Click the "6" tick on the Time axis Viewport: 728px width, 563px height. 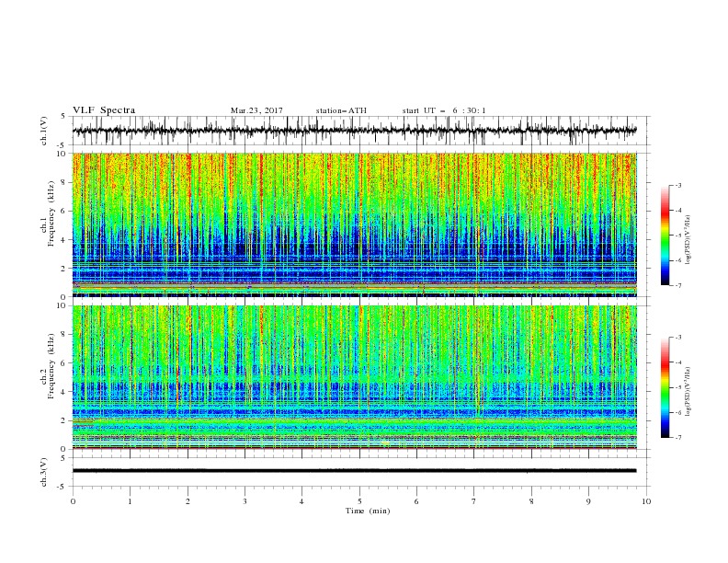pos(416,501)
